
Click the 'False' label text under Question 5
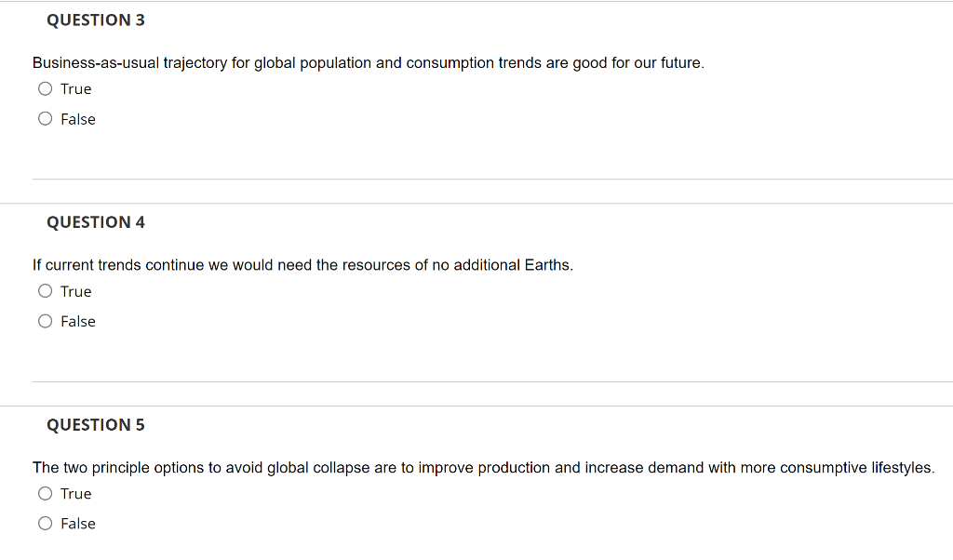pos(78,524)
